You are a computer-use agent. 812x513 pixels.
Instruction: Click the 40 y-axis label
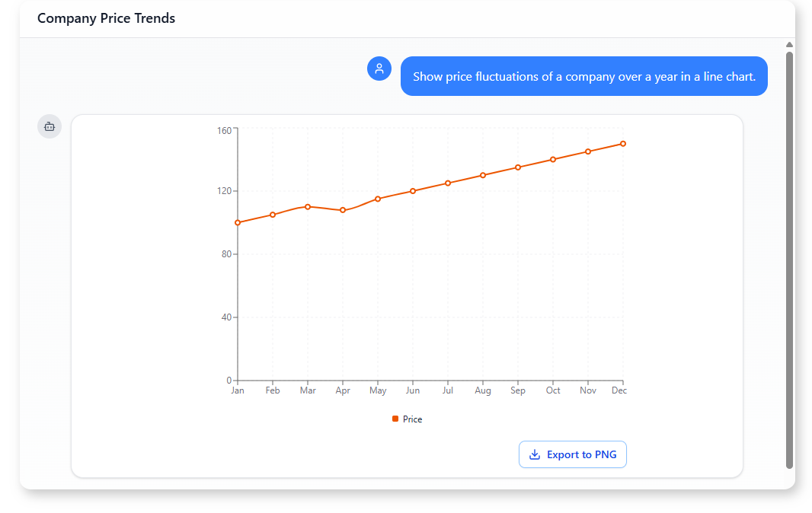226,317
